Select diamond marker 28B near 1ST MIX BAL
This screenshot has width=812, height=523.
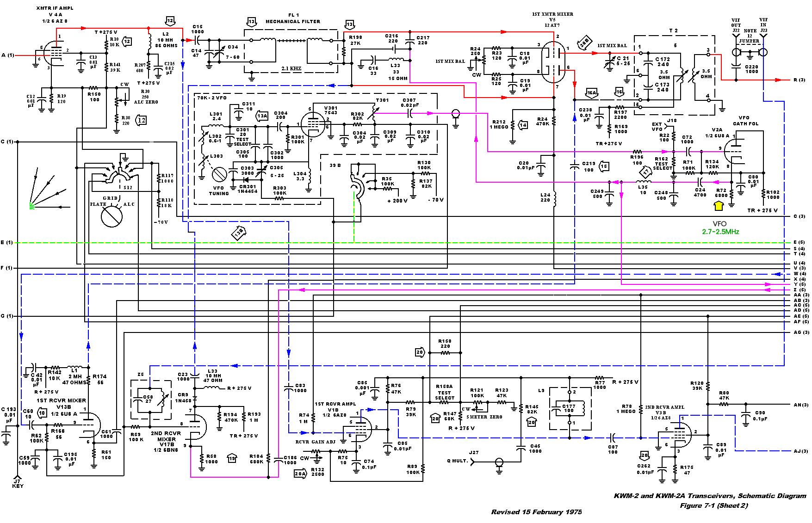click(585, 43)
